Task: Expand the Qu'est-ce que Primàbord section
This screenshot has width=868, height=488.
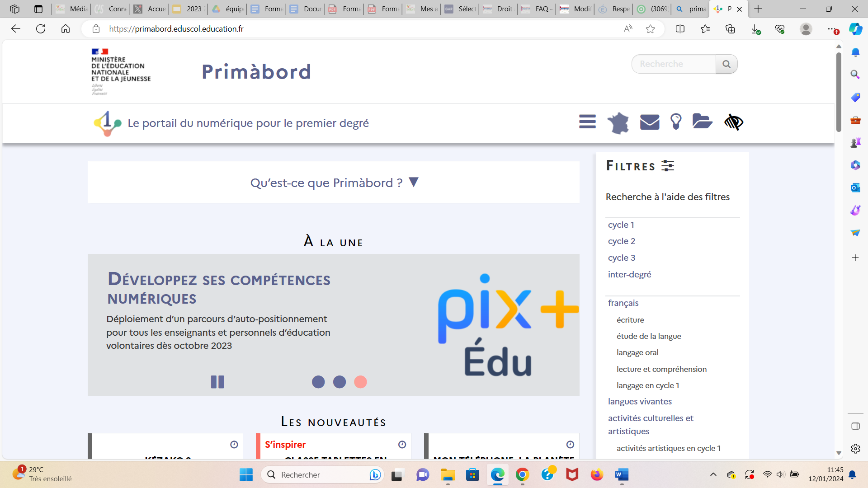Action: [x=334, y=183]
